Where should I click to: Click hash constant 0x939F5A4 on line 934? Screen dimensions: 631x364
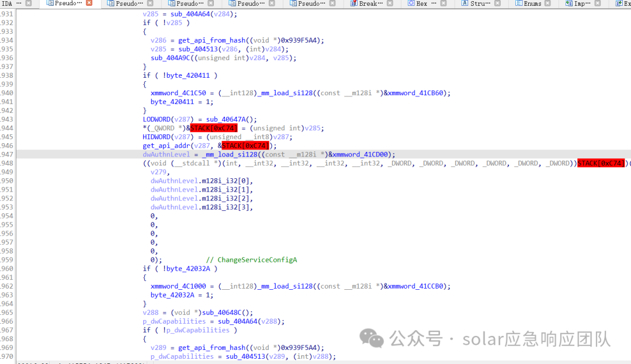[x=300, y=40]
